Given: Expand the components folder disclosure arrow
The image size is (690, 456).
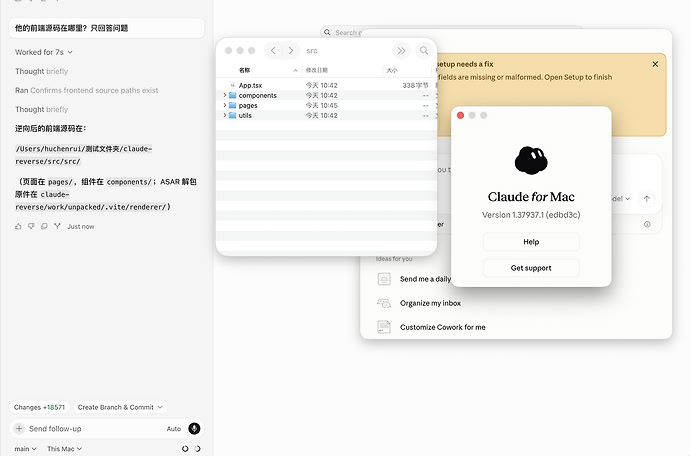Looking at the screenshot, I should point(225,95).
